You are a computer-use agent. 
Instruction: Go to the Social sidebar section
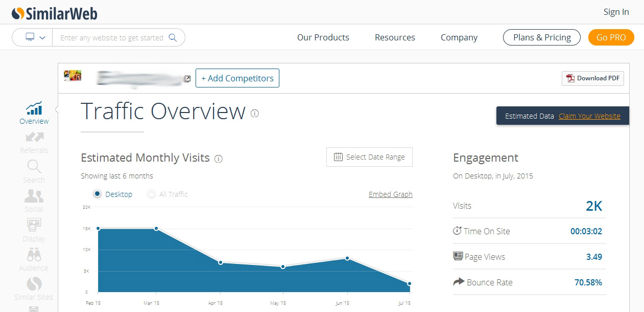pos(34,201)
